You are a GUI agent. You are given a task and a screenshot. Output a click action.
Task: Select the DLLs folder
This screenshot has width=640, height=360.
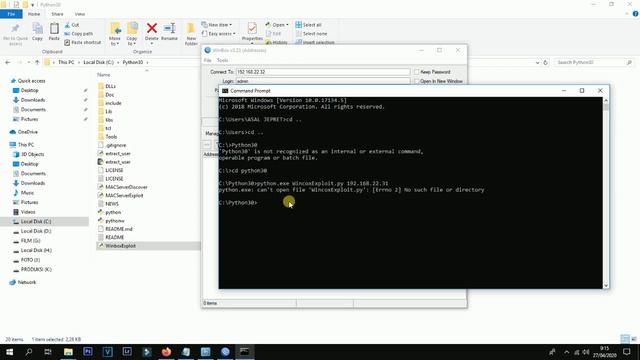pos(110,86)
